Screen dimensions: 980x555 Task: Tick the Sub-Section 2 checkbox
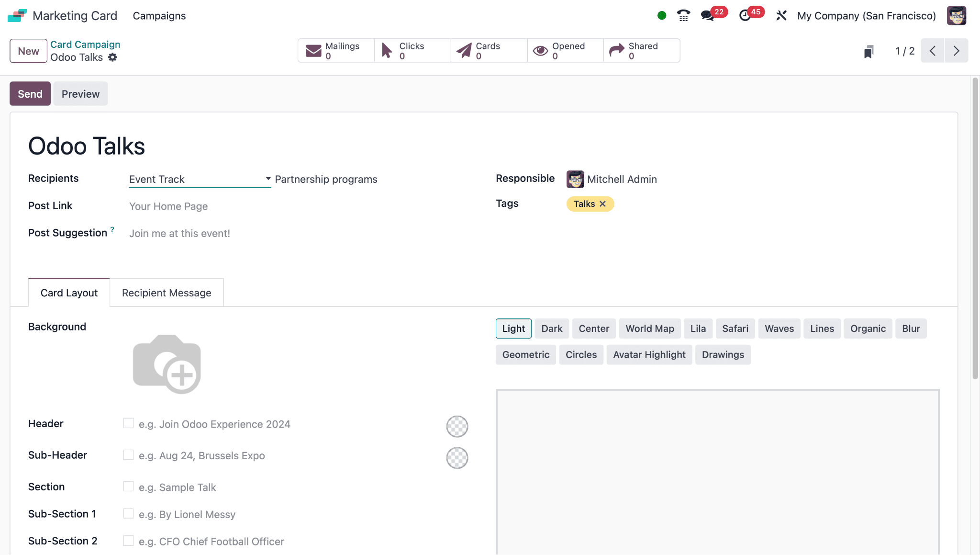point(128,541)
